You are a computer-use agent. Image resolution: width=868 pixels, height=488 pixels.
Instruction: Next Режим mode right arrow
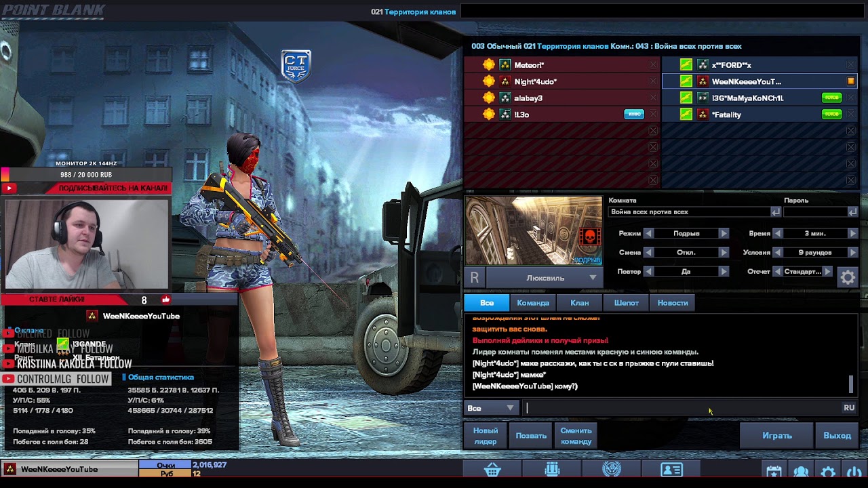pos(724,233)
